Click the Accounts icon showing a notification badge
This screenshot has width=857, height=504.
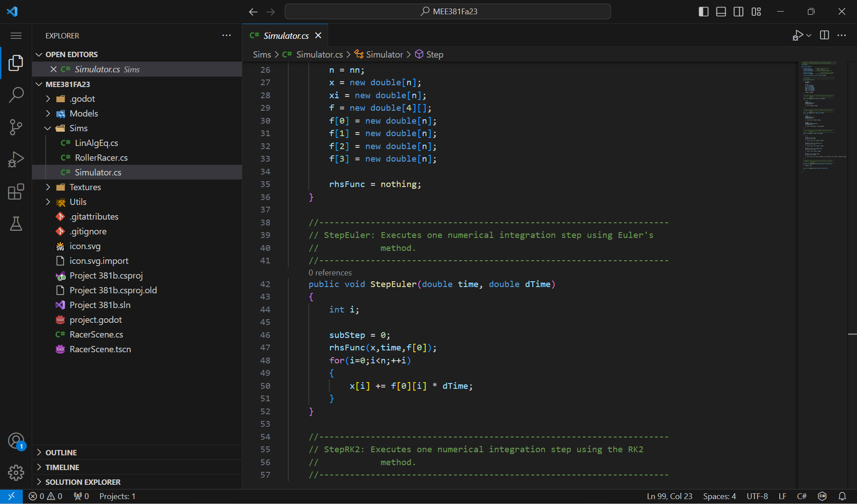pyautogui.click(x=16, y=441)
